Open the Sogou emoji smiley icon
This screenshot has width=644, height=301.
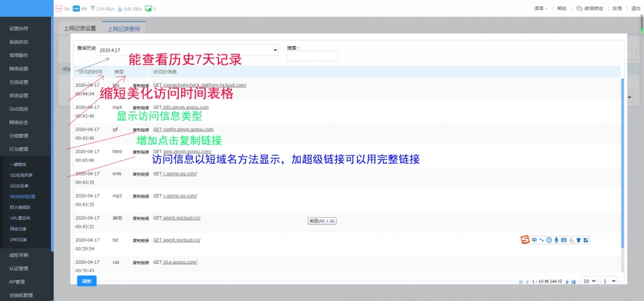[x=549, y=240]
